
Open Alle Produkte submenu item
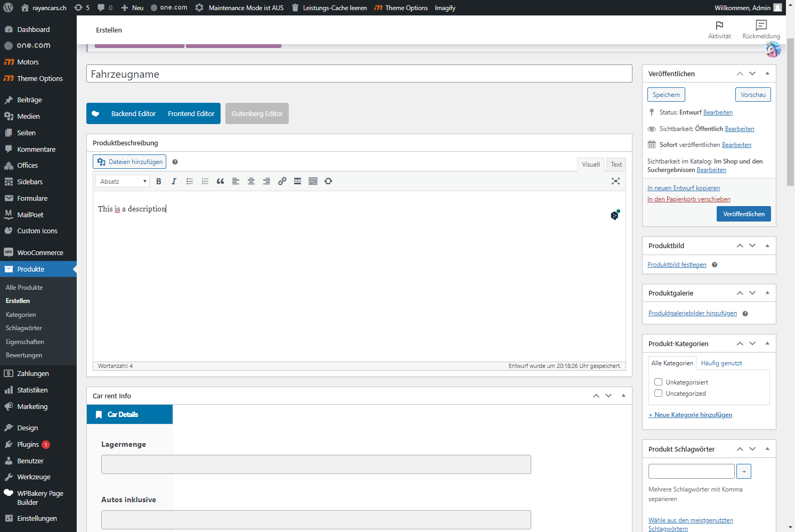(24, 288)
